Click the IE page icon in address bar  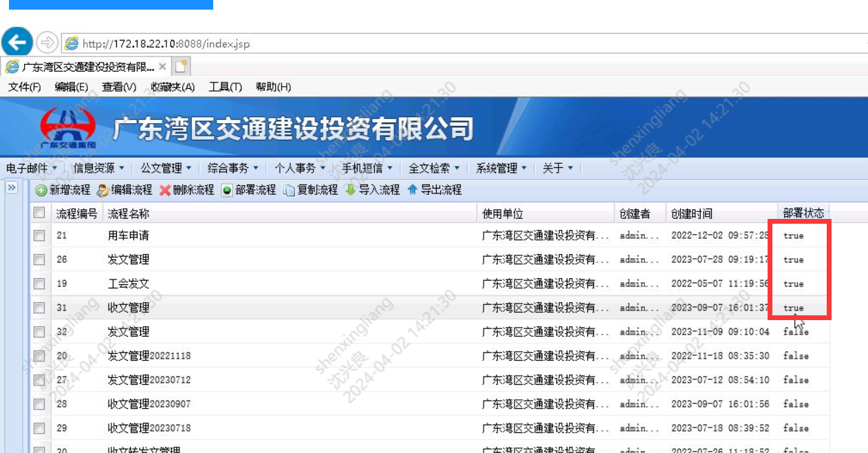click(x=72, y=43)
